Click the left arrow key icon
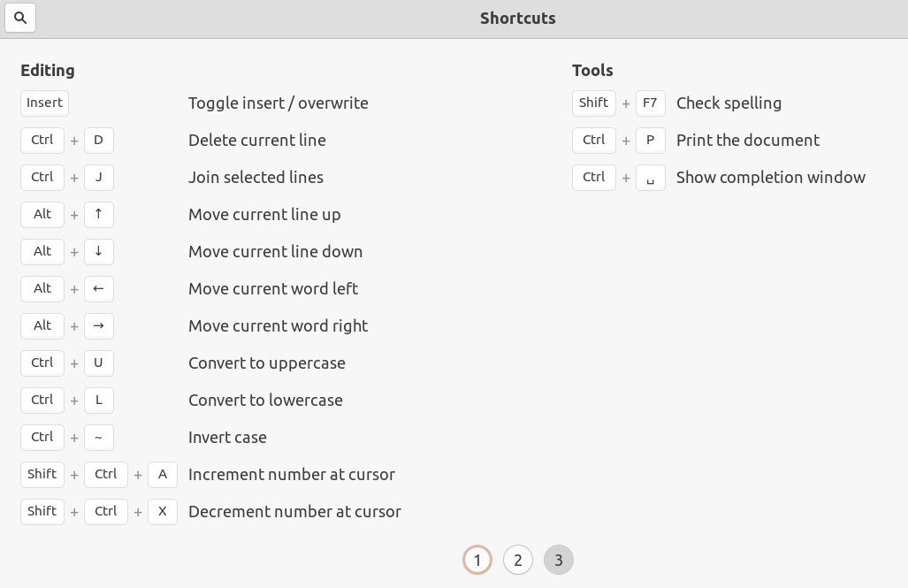908x588 pixels. click(x=98, y=288)
